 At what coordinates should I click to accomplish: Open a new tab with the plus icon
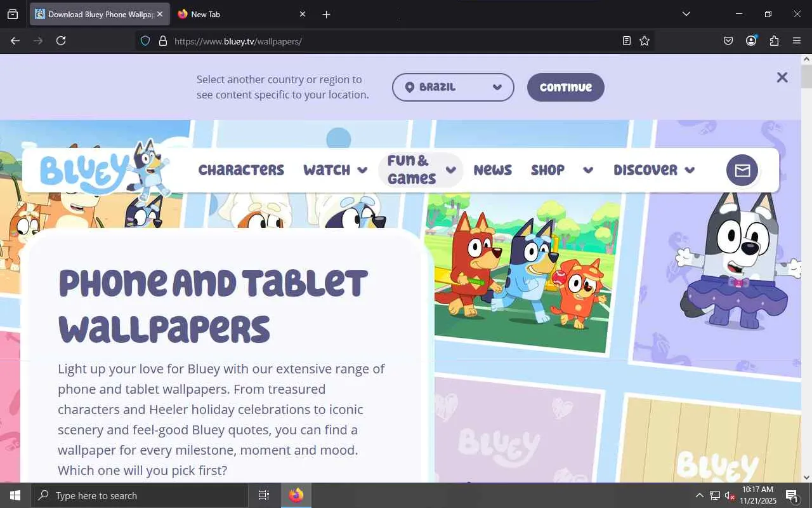(326, 14)
